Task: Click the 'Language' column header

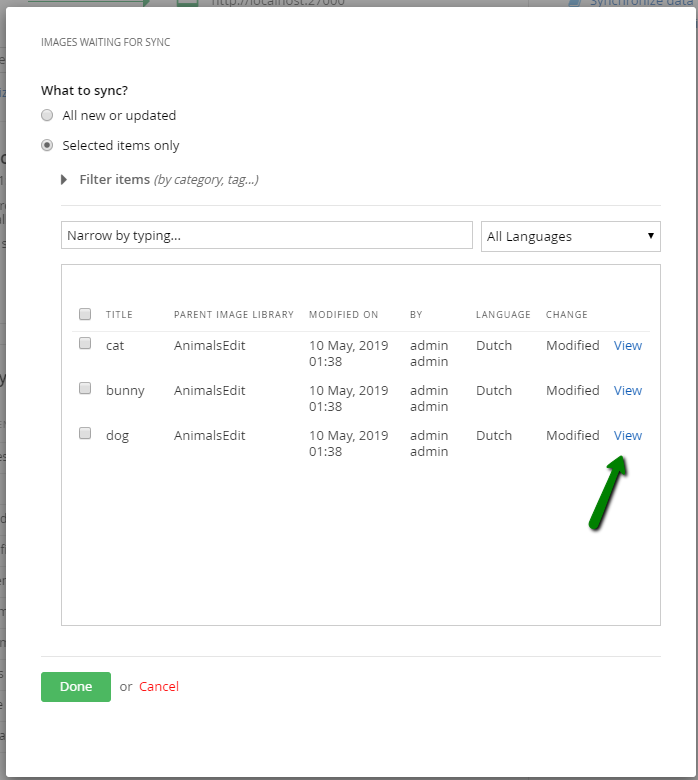Action: [503, 314]
